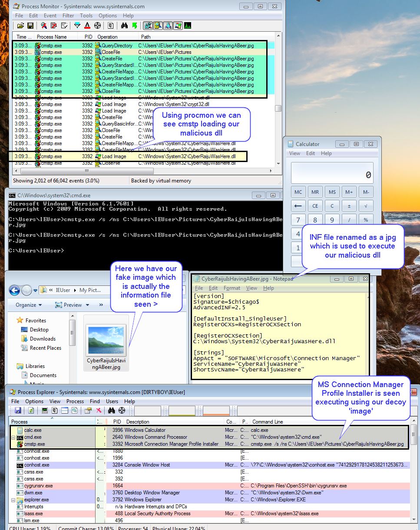Viewport: 420px width, 530px height.
Task: Open the Highlight icon in Process Monitor
Action: (x=87, y=26)
